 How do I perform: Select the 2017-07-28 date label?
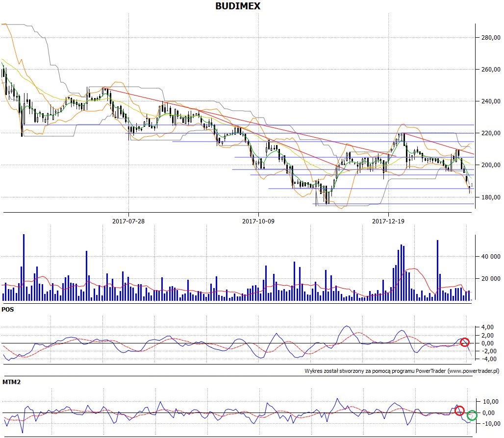point(128,221)
